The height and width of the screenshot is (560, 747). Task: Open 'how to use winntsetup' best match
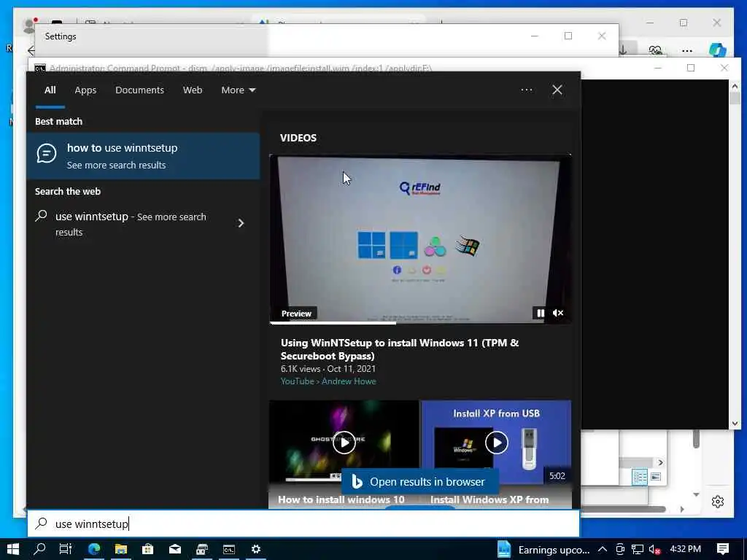pyautogui.click(x=144, y=156)
